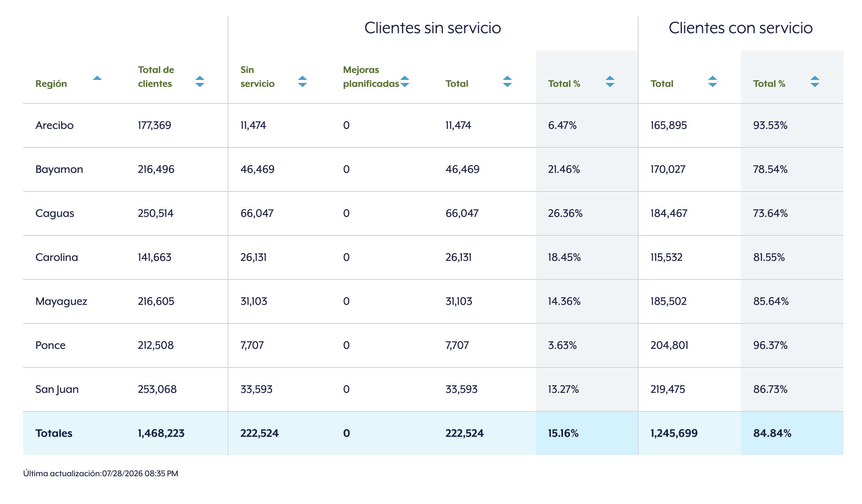
Task: Click Bayamon with-service count 170,027
Action: [x=668, y=169]
